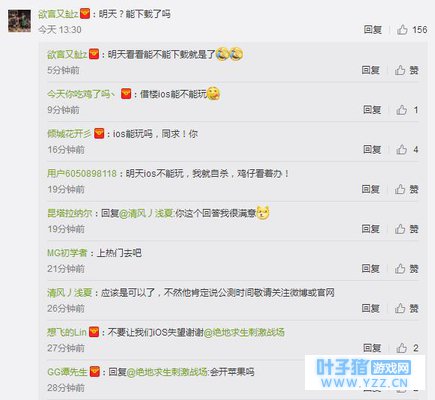Like the 想飞的Lin reply with 2 likes
The image size is (435, 400).
[x=407, y=348]
